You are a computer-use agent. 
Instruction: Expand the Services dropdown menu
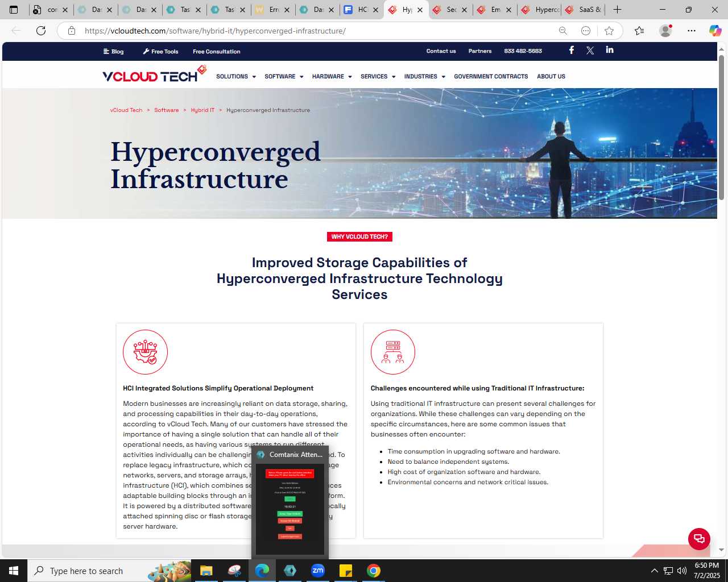[x=378, y=77]
